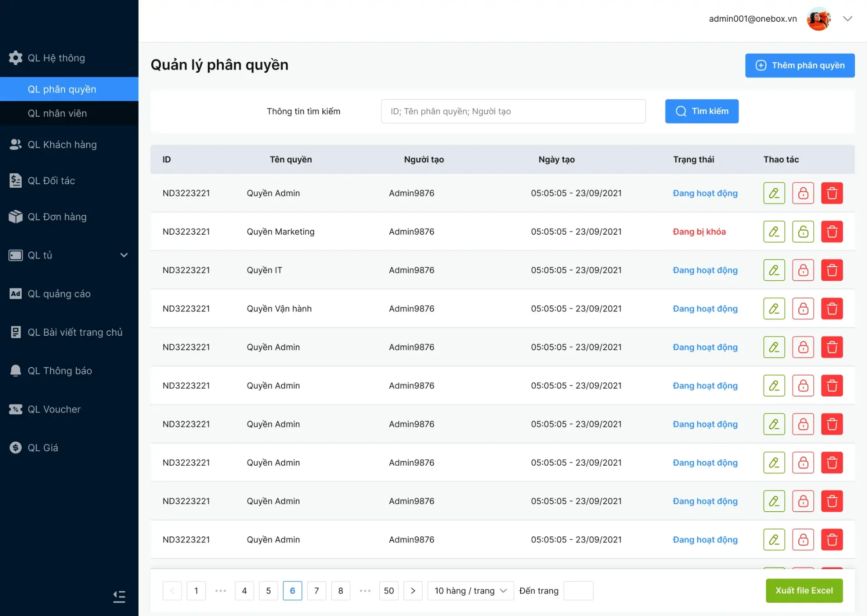Open QL Voucher in sidebar

click(54, 409)
